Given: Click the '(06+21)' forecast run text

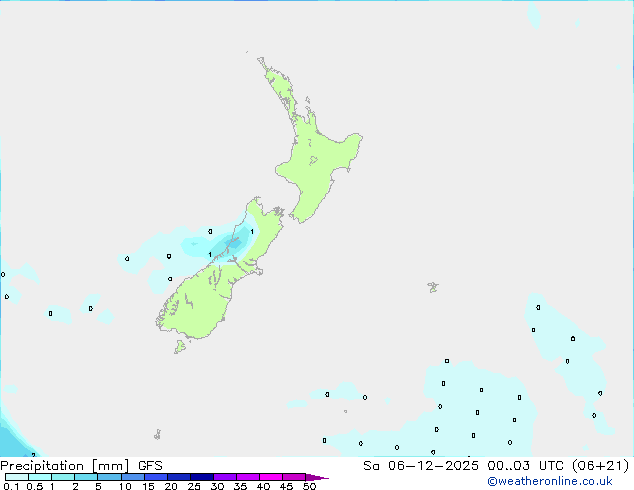Looking at the screenshot, I should pos(600,466).
